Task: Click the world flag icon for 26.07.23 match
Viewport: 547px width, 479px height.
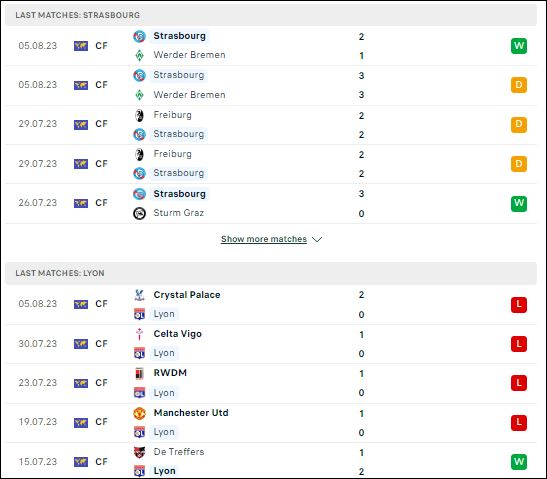Action: [81, 203]
